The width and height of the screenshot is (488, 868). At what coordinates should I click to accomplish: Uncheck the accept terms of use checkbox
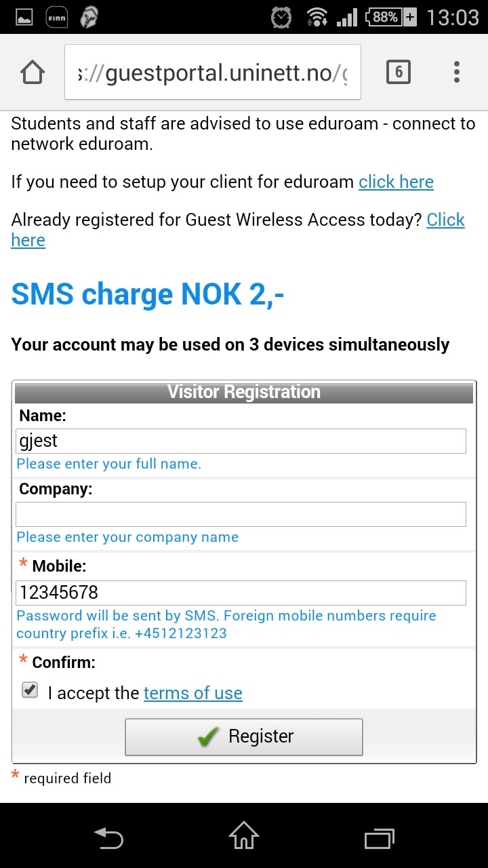click(29, 690)
